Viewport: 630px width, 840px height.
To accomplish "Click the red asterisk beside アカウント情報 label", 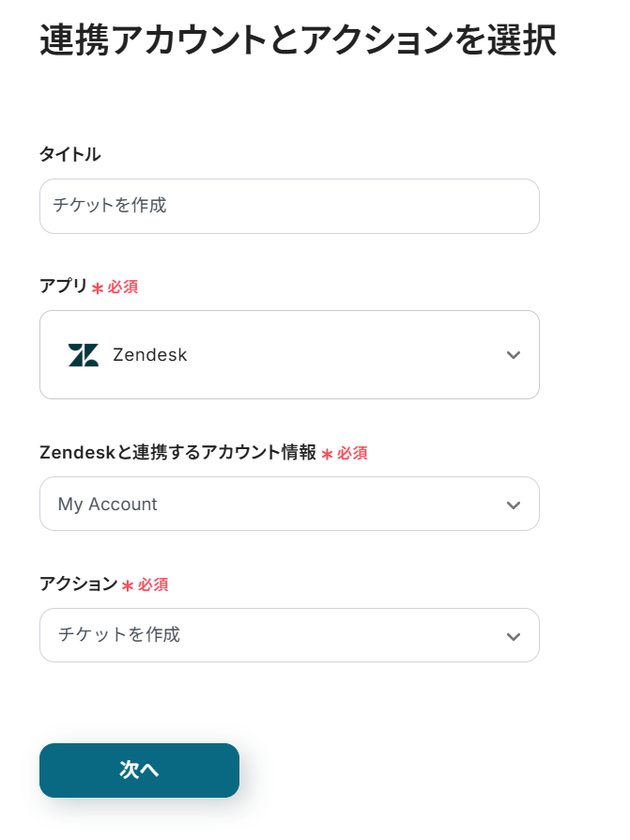I will (x=328, y=455).
